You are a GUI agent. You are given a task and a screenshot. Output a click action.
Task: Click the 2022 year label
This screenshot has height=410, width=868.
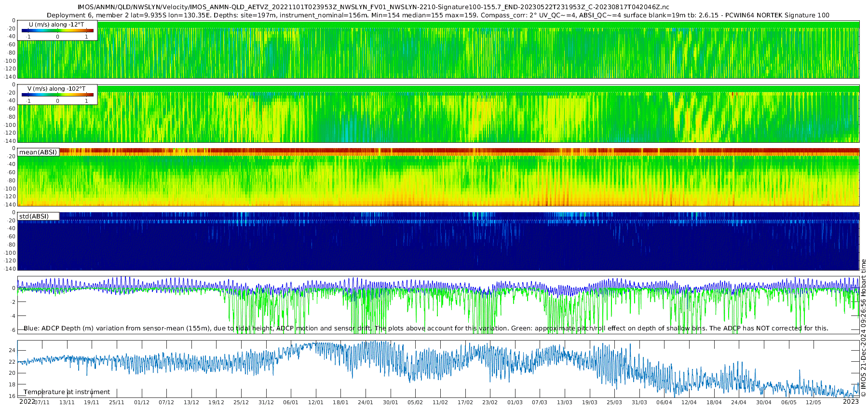point(27,401)
